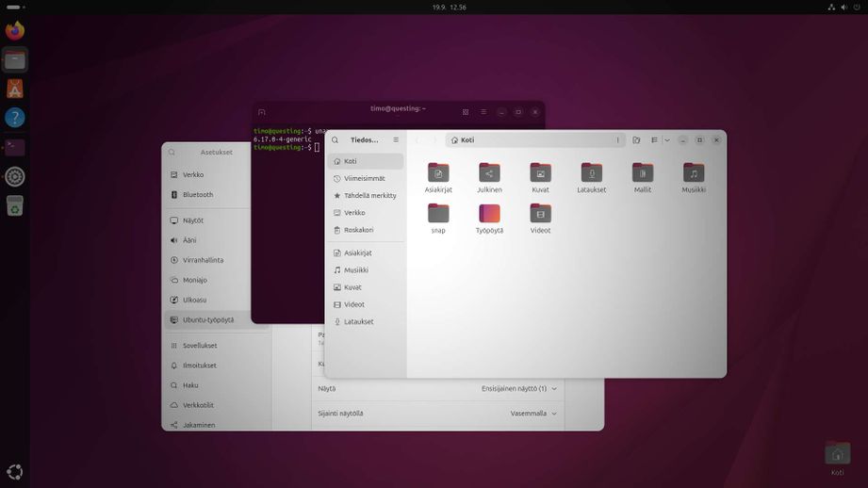
Task: Open the path bar three-dot menu
Action: 618,140
